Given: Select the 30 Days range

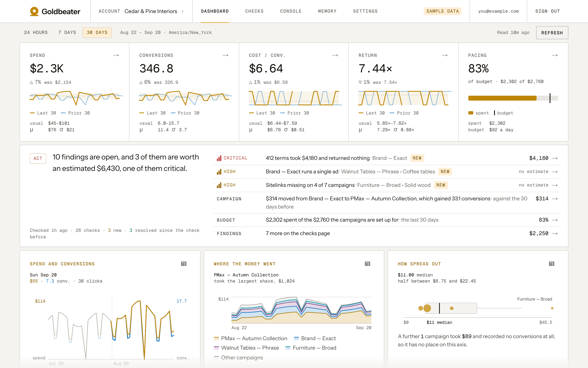Looking at the screenshot, I should pos(97,33).
